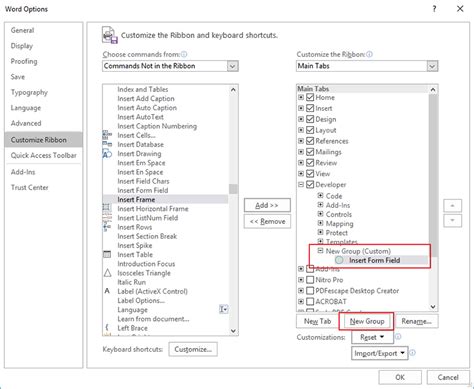The image size is (474, 389).
Task: Open the Reset customizations dropdown
Action: click(x=372, y=337)
